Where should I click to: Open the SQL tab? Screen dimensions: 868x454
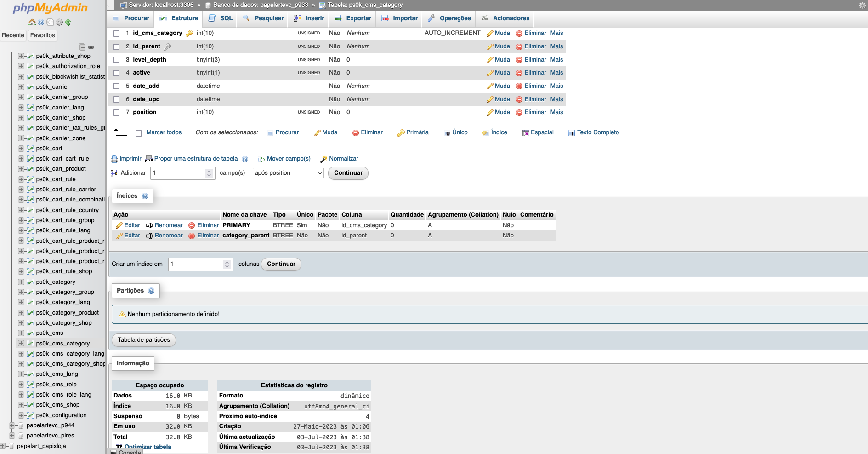221,18
